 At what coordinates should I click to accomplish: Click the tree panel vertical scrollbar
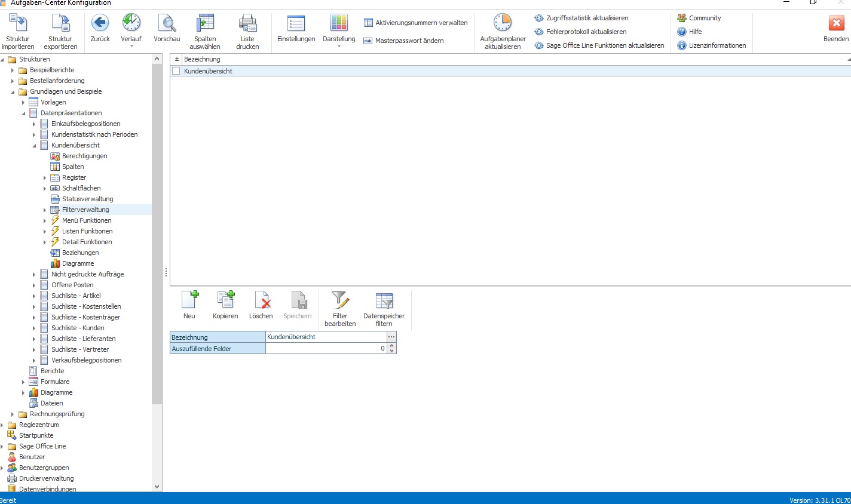pyautogui.click(x=157, y=234)
